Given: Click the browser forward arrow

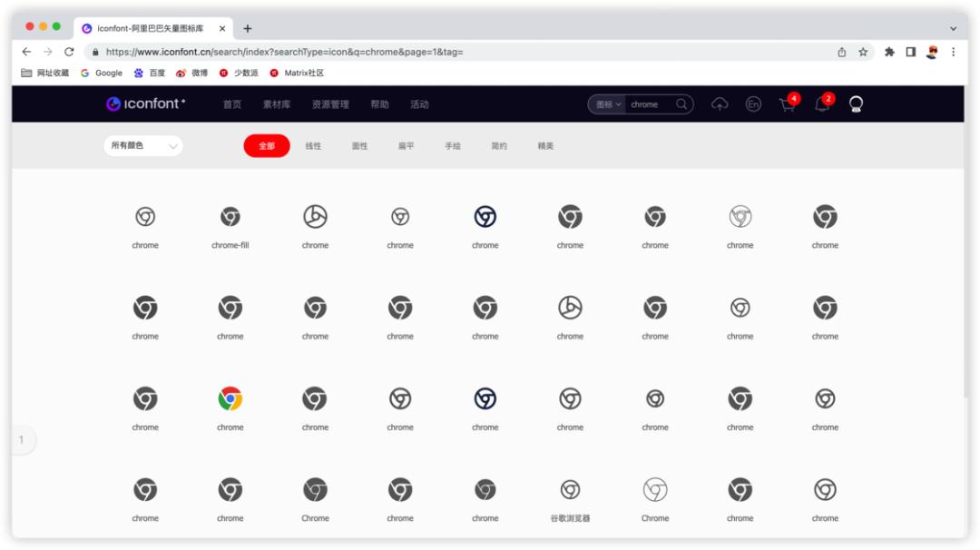Looking at the screenshot, I should click(x=47, y=52).
